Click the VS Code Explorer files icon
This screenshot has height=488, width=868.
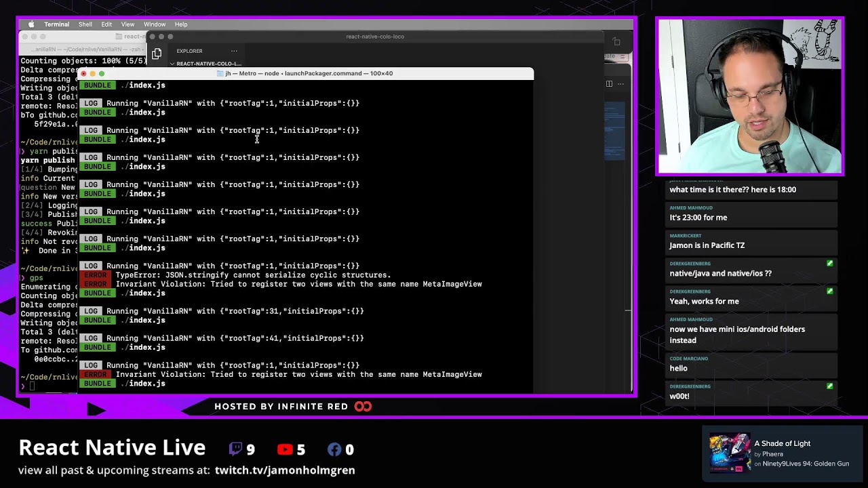[157, 54]
